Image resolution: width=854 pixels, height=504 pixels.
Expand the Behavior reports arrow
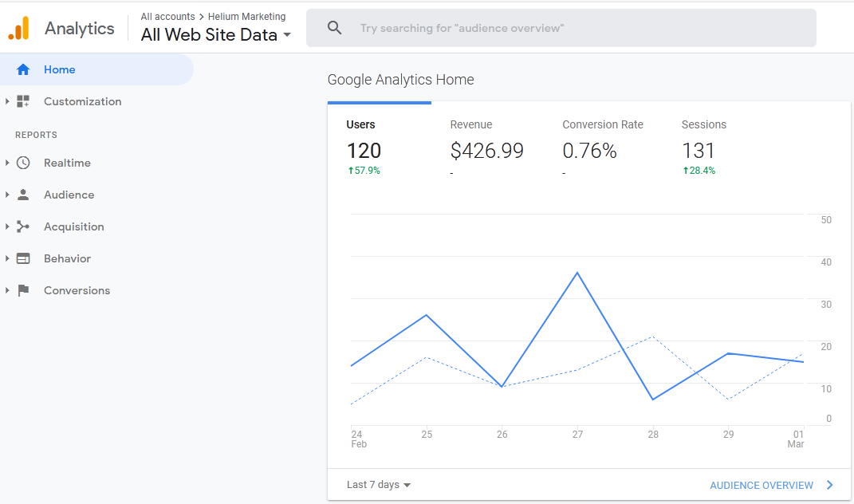coord(7,259)
